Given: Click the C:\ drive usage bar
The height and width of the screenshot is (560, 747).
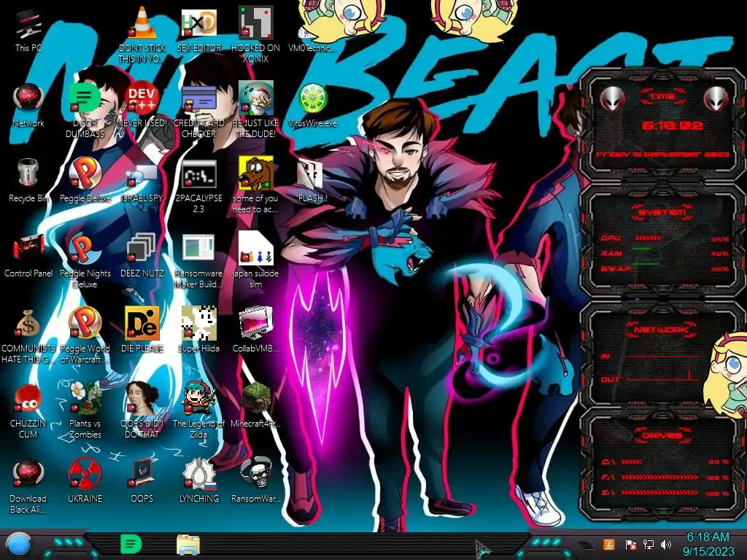Looking at the screenshot, I should [x=632, y=462].
